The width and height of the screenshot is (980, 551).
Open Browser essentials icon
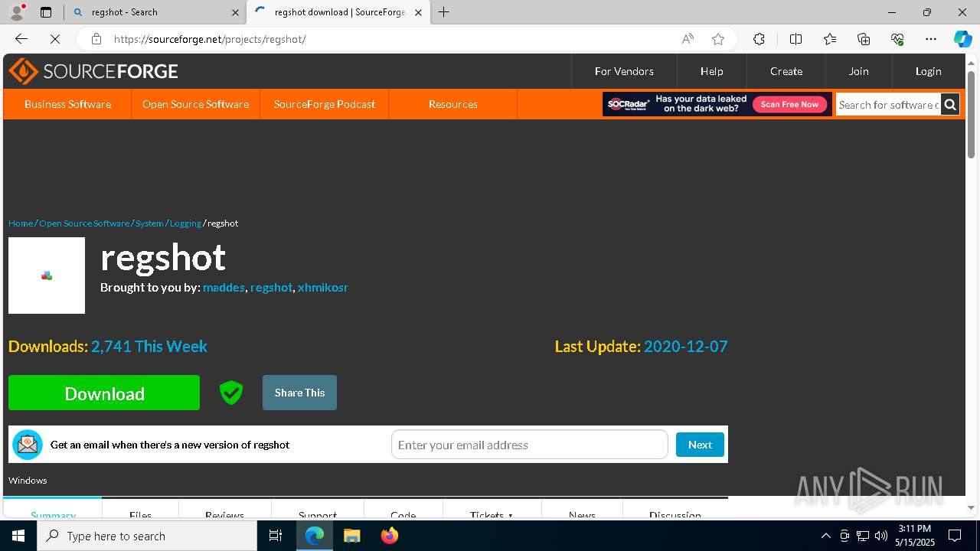point(897,39)
